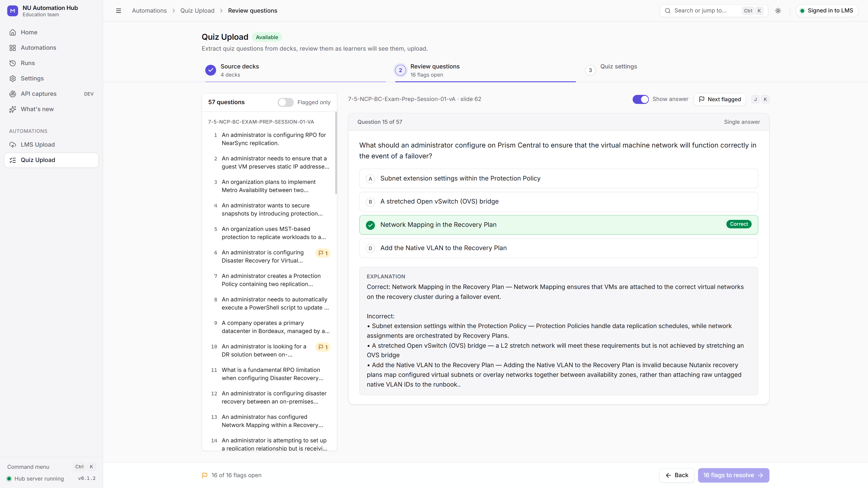The width and height of the screenshot is (868, 488).
Task: Select answer option A Subnet extension settings
Action: [x=558, y=178]
